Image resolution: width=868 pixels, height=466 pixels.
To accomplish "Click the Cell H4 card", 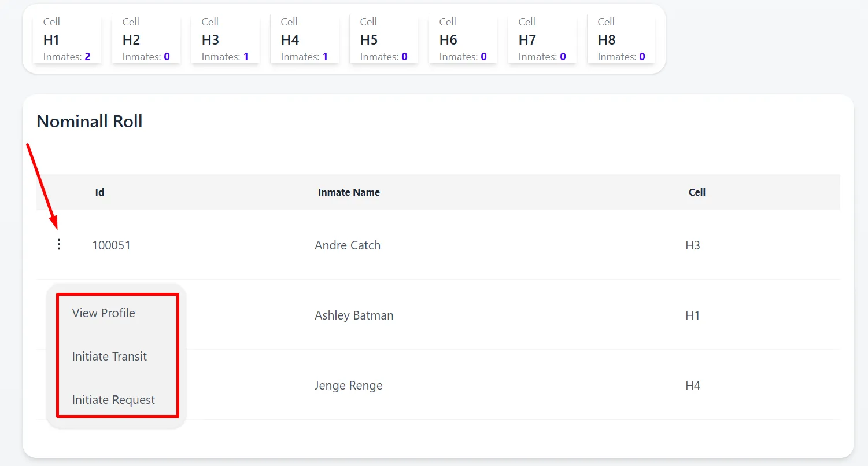I will [x=305, y=39].
